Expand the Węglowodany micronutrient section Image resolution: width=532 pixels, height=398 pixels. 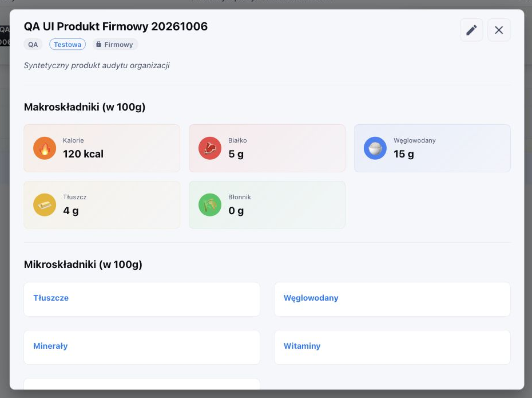coord(392,299)
